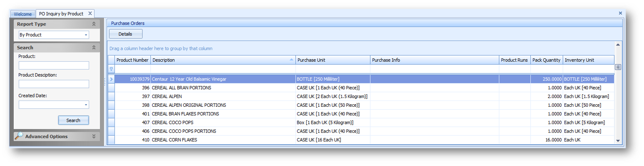The height and width of the screenshot is (166, 644).
Task: Focus the Product Description input field
Action: (x=54, y=84)
